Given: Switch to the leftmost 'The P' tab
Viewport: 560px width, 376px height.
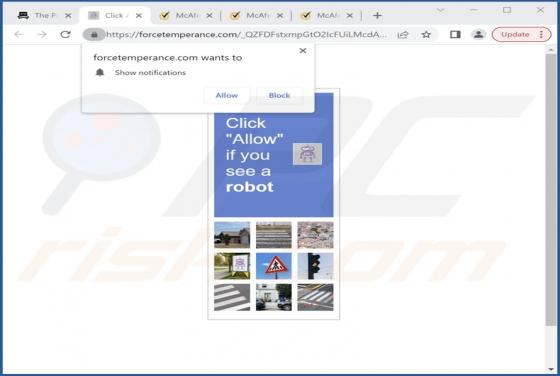Looking at the screenshot, I should coord(43,16).
